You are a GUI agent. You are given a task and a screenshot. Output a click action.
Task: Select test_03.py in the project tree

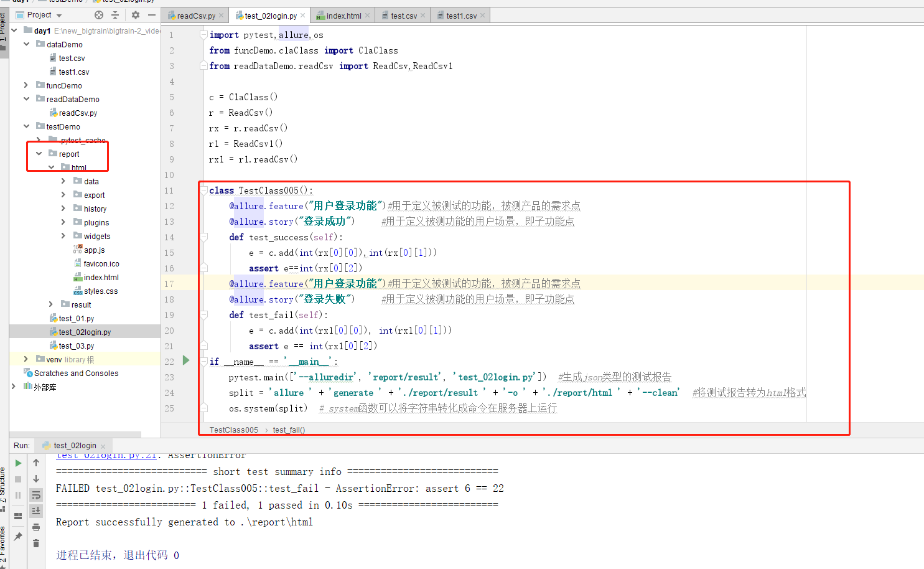(76, 346)
